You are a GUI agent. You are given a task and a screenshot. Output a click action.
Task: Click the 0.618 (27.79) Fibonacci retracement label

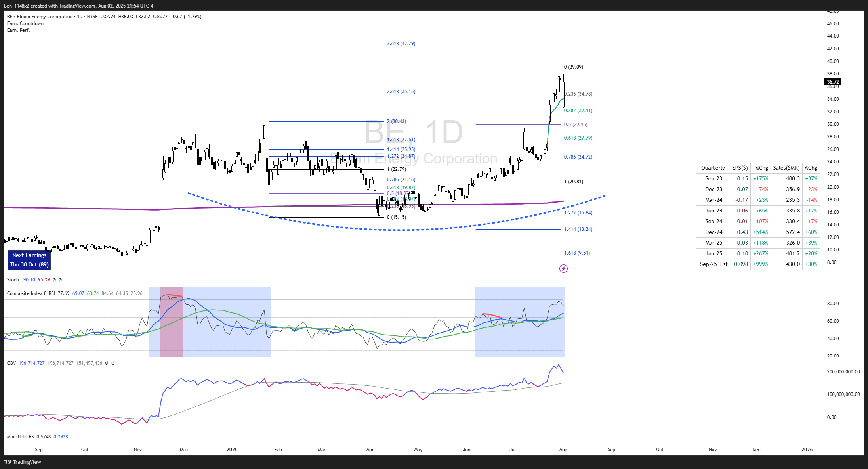click(578, 138)
